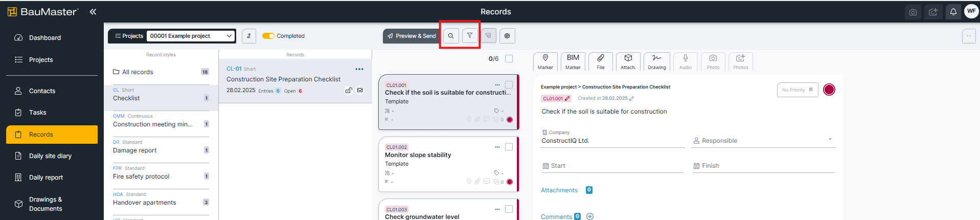
Task: Go to Dashboard in sidebar
Action: click(52, 38)
